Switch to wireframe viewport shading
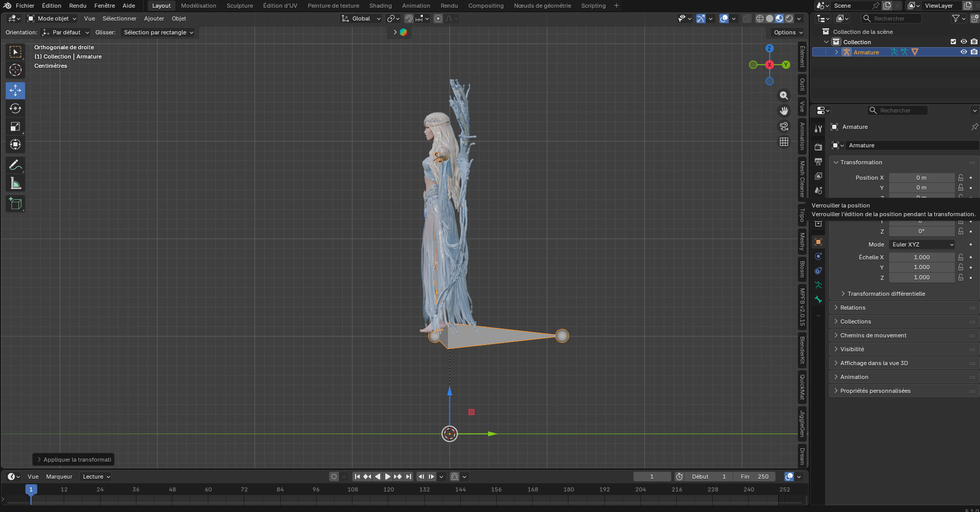This screenshot has width=980, height=512. (x=760, y=18)
